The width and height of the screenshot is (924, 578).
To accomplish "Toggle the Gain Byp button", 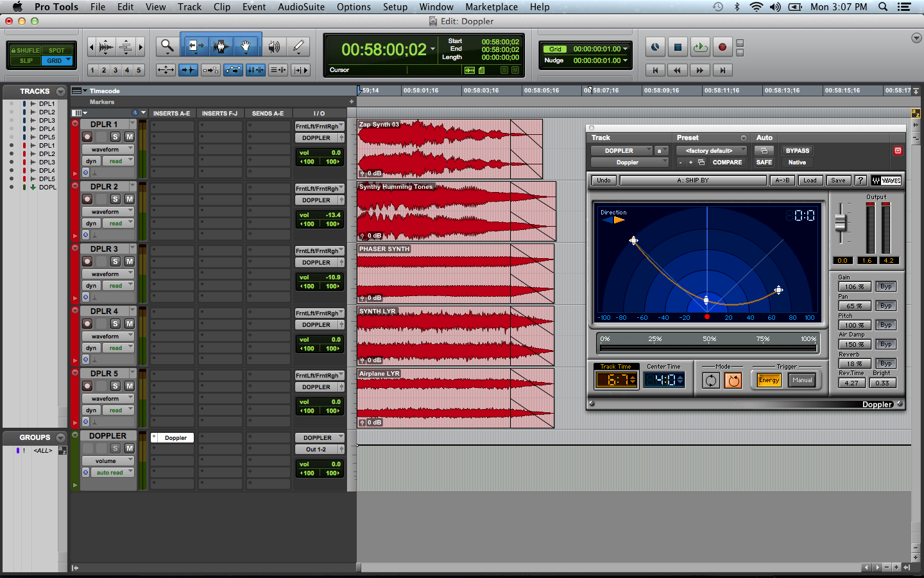I will [886, 286].
